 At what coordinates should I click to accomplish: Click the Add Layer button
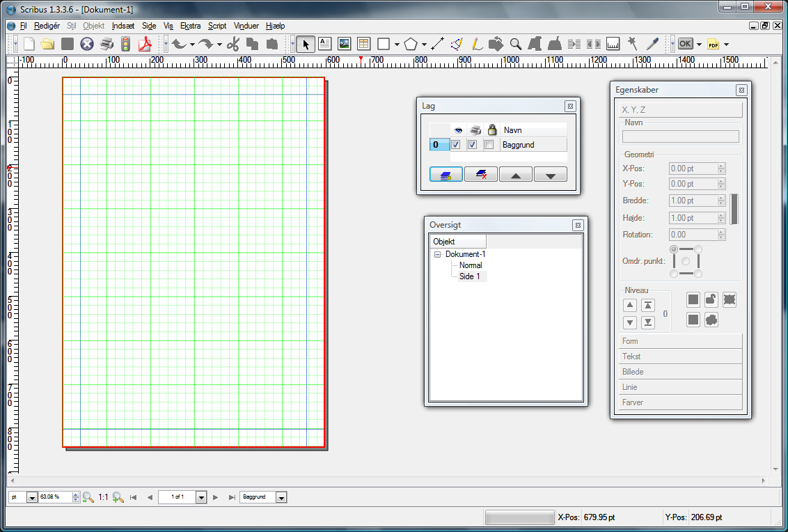coord(446,175)
